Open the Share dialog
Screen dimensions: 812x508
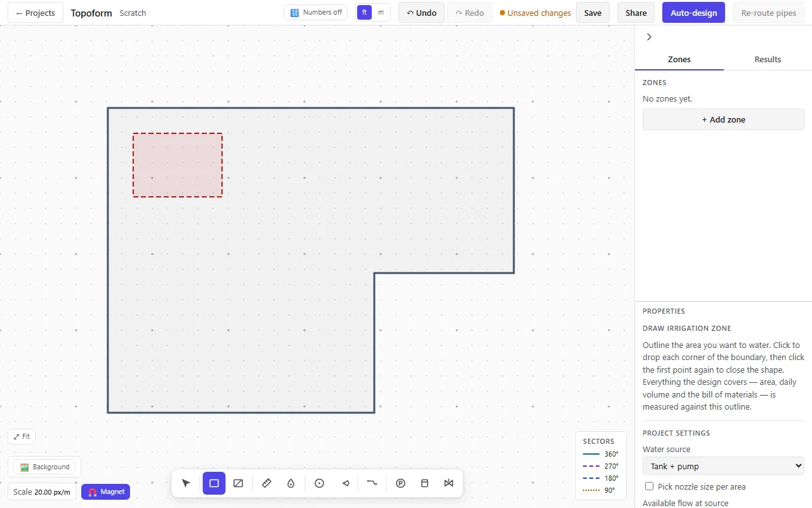tap(636, 13)
